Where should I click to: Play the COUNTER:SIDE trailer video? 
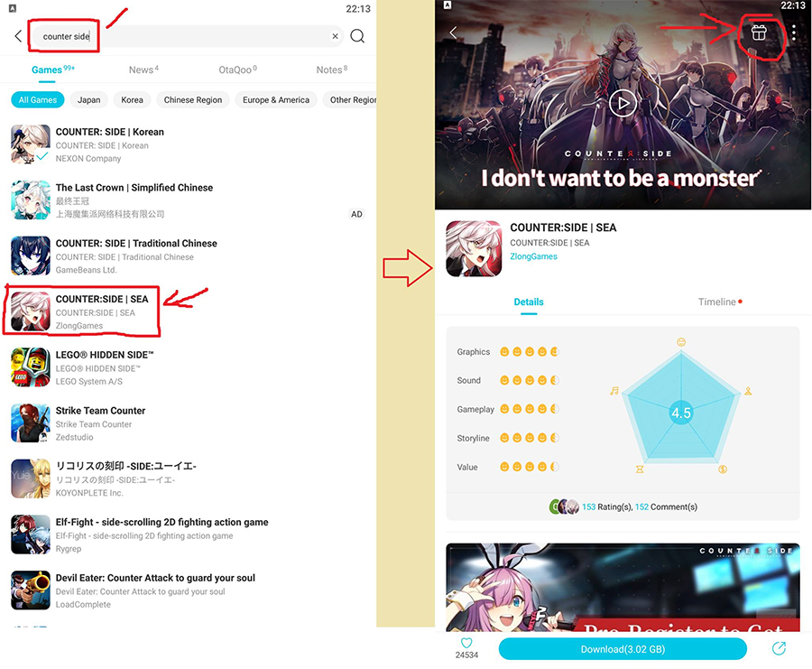click(x=623, y=103)
